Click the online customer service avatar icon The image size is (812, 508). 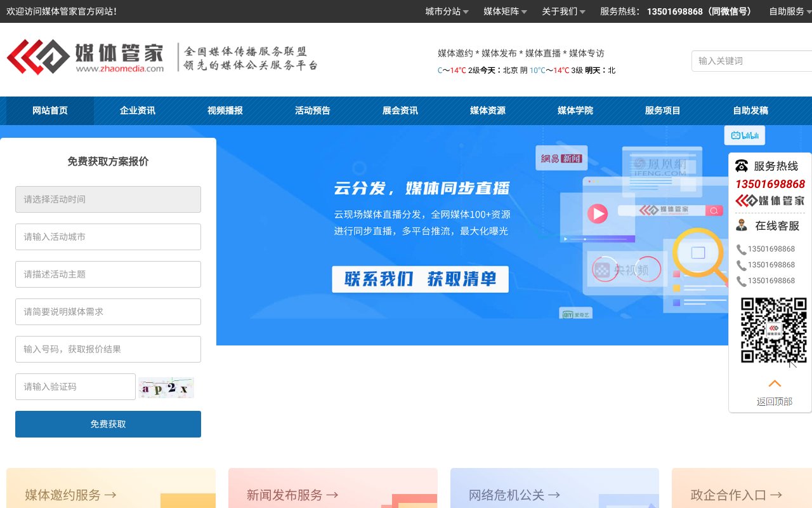[741, 225]
